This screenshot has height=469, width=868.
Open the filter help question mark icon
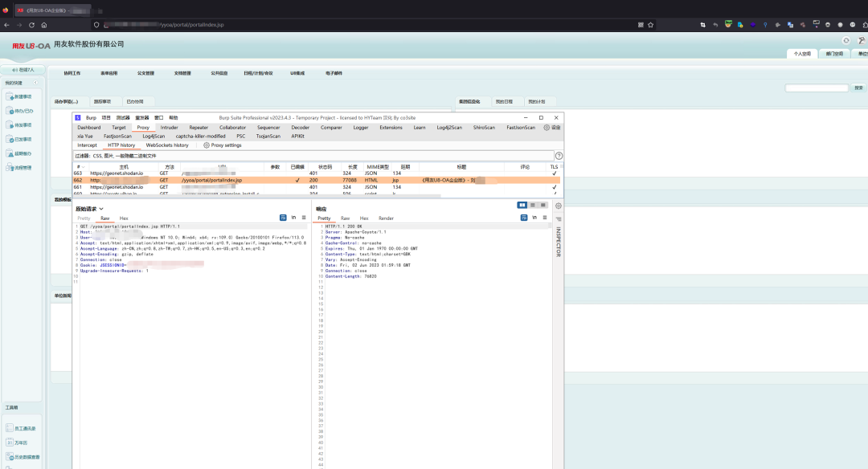pyautogui.click(x=559, y=156)
